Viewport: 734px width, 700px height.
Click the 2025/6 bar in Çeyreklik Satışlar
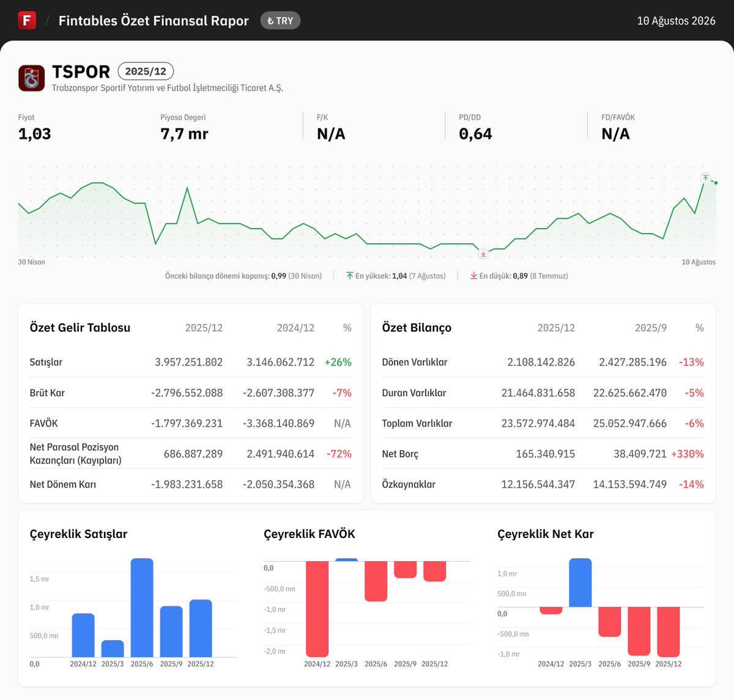pos(142,608)
